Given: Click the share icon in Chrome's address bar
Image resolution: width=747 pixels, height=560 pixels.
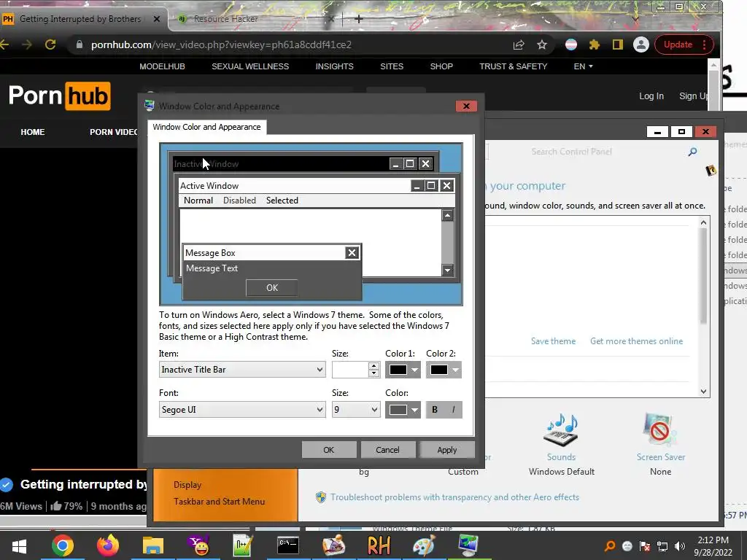Looking at the screenshot, I should pos(519,44).
